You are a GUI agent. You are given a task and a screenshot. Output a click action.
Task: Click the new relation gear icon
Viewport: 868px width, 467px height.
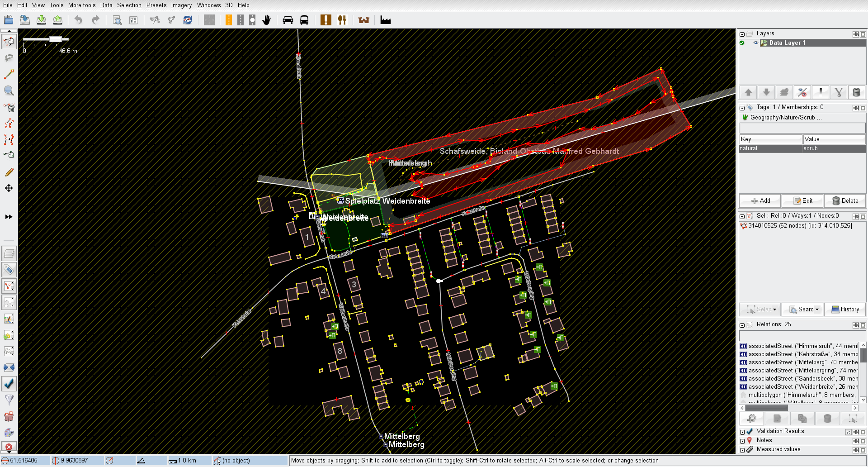tap(751, 419)
